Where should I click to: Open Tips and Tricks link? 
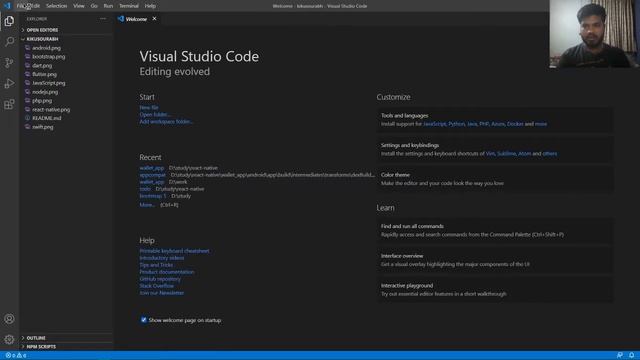tap(156, 265)
